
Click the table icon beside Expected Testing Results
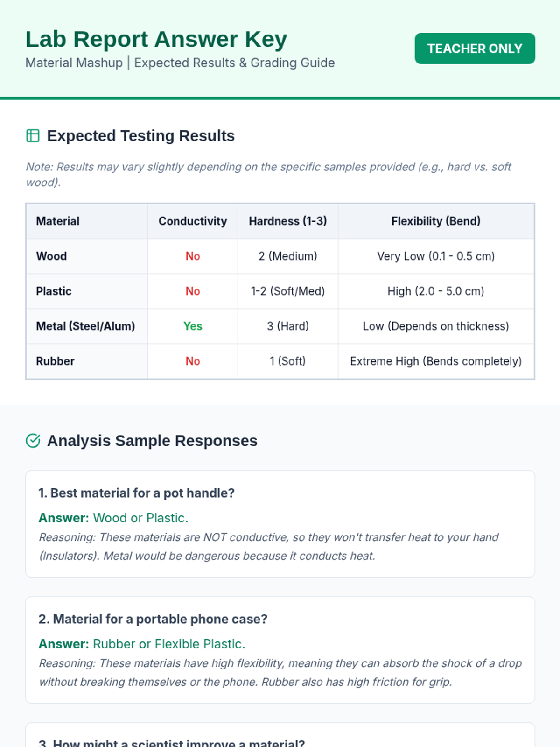tap(33, 136)
